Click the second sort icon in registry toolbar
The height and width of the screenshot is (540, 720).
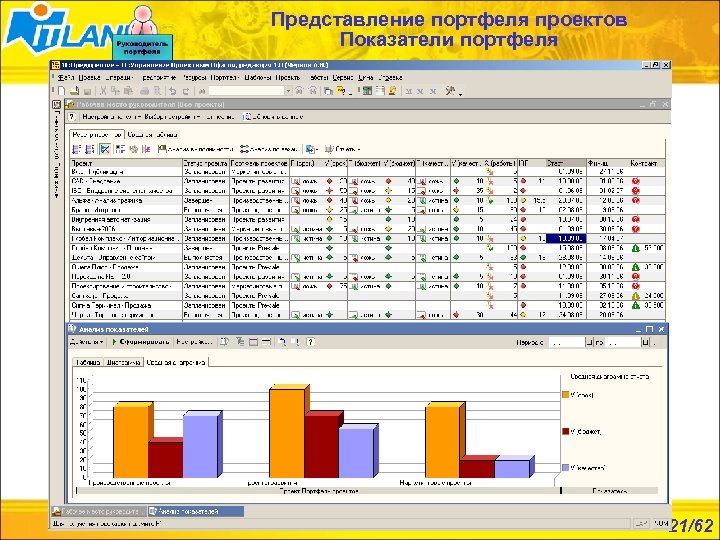pos(90,149)
